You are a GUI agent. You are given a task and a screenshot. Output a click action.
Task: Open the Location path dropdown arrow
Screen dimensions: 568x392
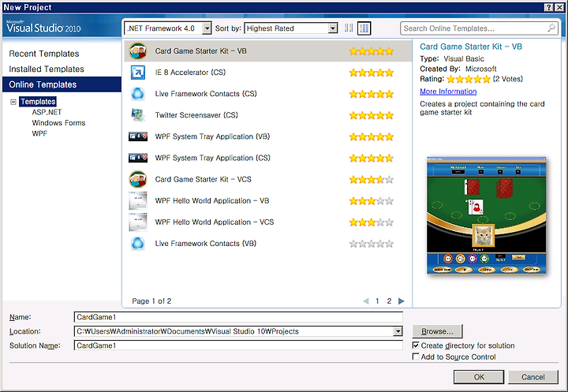[x=398, y=331]
